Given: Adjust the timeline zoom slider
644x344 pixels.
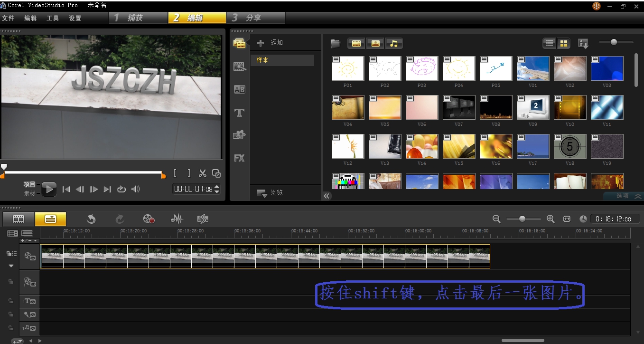Looking at the screenshot, I should (x=523, y=219).
